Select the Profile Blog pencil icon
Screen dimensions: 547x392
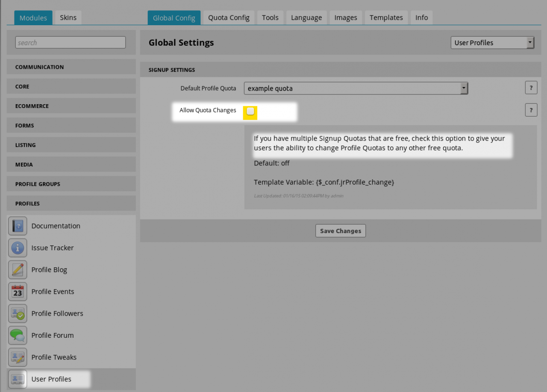(x=18, y=270)
